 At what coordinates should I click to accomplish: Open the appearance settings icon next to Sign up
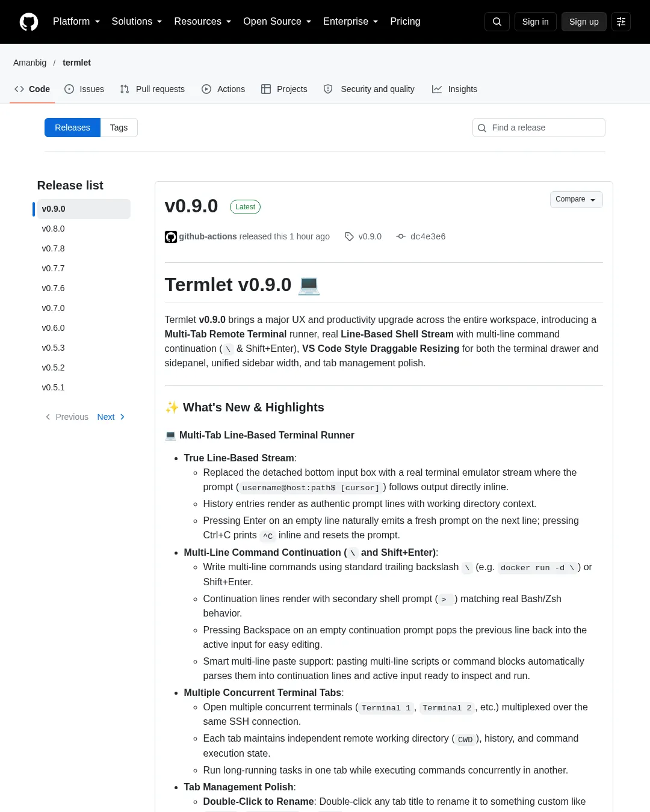click(x=621, y=22)
